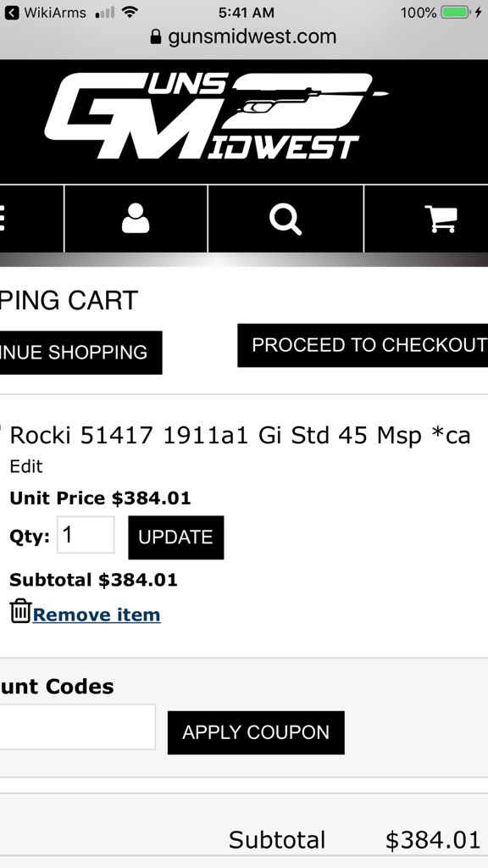Click the Remove item link
The image size is (488, 868).
pos(97,615)
